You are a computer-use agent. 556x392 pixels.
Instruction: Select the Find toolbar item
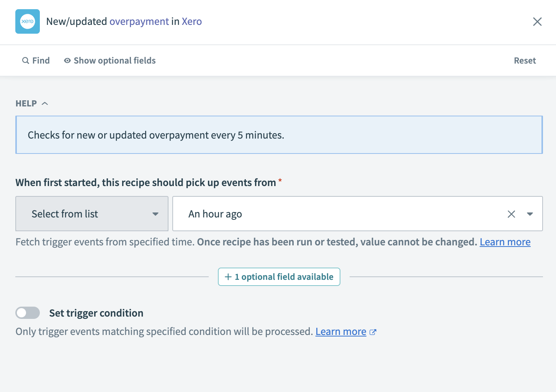[x=41, y=60]
